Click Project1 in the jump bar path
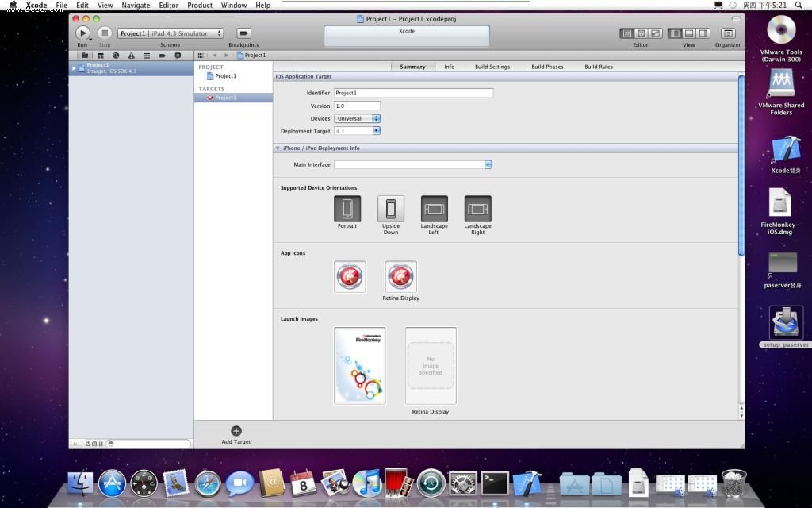Image resolution: width=812 pixels, height=508 pixels. pos(251,56)
